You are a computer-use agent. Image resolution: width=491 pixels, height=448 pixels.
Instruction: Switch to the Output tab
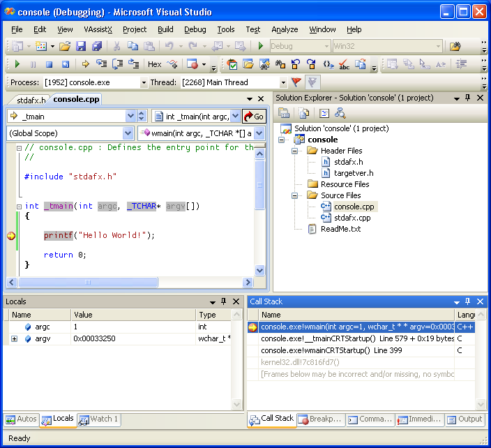464,419
